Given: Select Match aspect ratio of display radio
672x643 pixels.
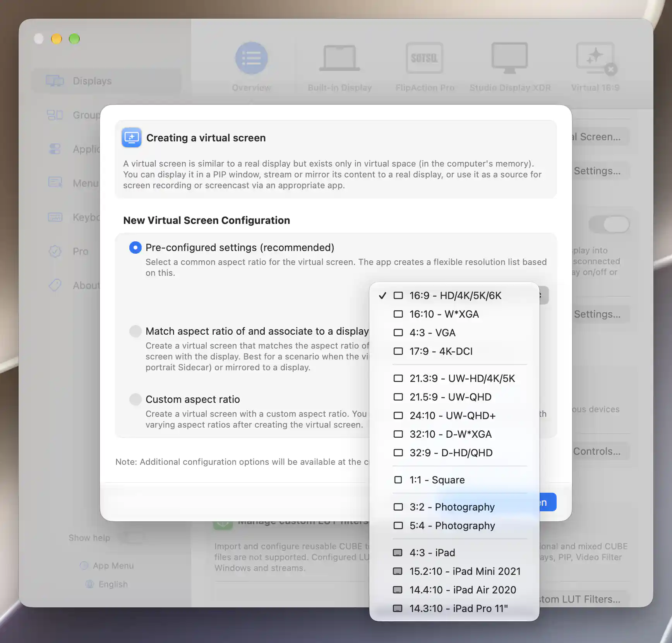Looking at the screenshot, I should tap(135, 331).
